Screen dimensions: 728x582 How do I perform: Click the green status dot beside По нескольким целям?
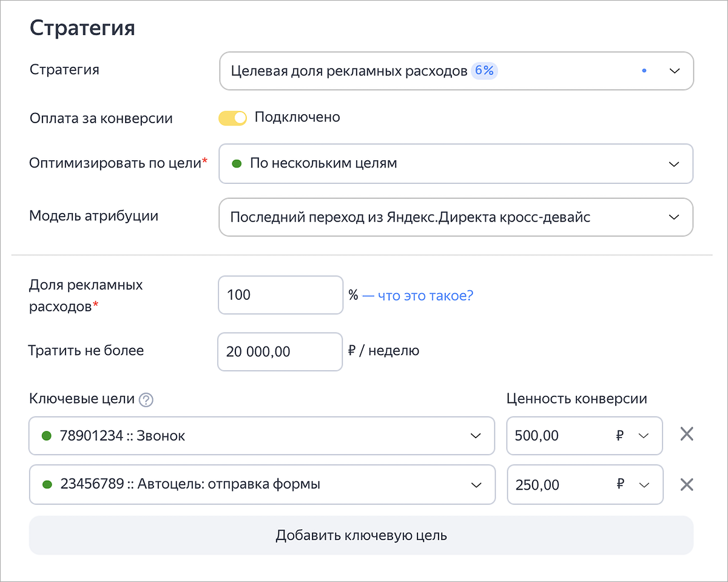click(x=237, y=163)
